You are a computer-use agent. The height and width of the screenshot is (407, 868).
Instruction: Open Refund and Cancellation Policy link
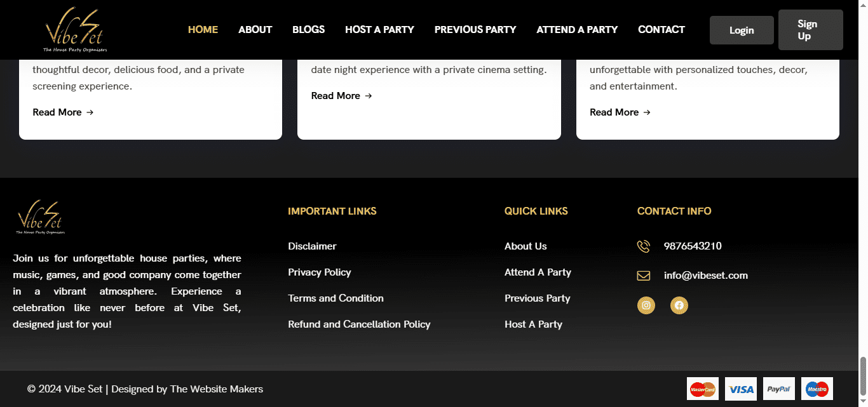coord(359,324)
